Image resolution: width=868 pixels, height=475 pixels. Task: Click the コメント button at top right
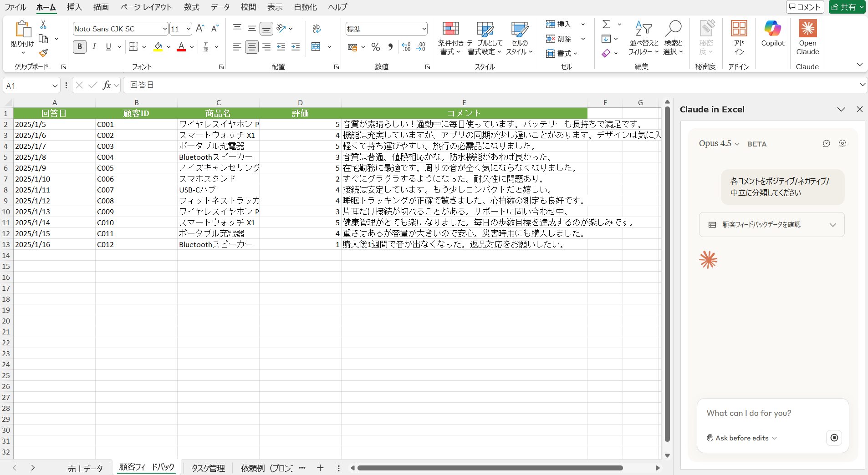point(805,7)
